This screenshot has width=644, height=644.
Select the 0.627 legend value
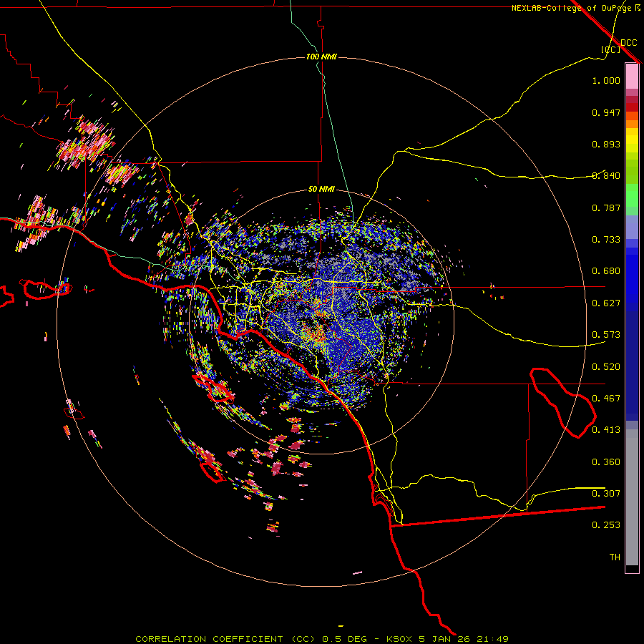pos(606,303)
